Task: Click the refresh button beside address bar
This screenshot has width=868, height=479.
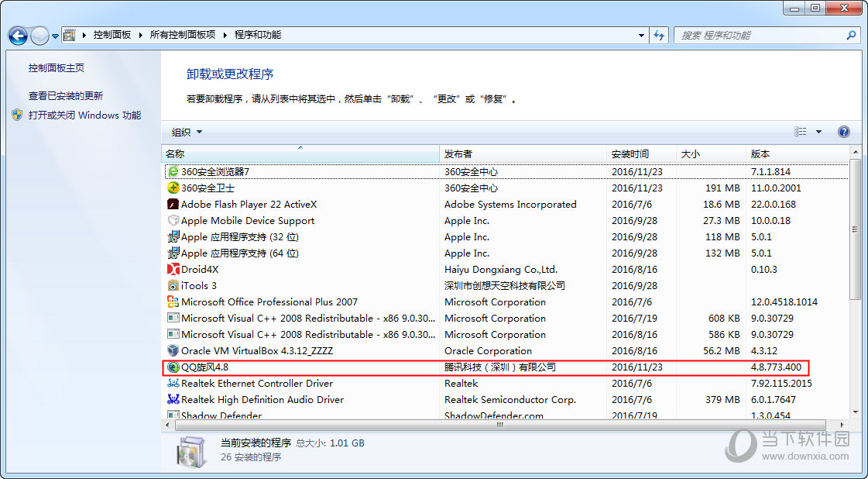Action: 659,35
